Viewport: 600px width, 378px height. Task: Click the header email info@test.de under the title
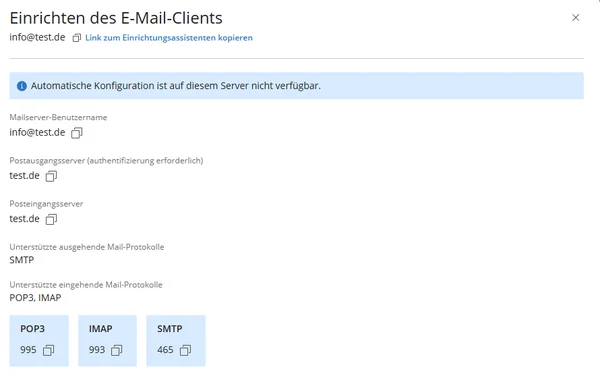pyautogui.click(x=38, y=37)
